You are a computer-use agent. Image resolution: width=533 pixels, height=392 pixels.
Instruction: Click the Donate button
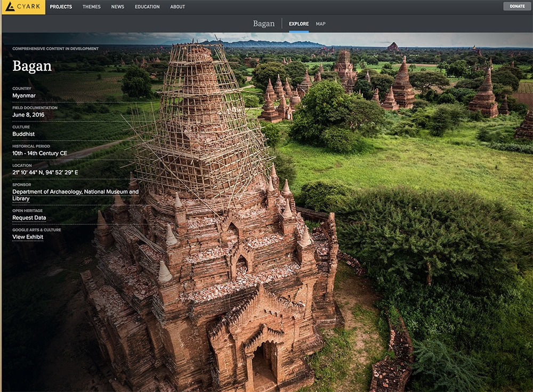(x=517, y=6)
